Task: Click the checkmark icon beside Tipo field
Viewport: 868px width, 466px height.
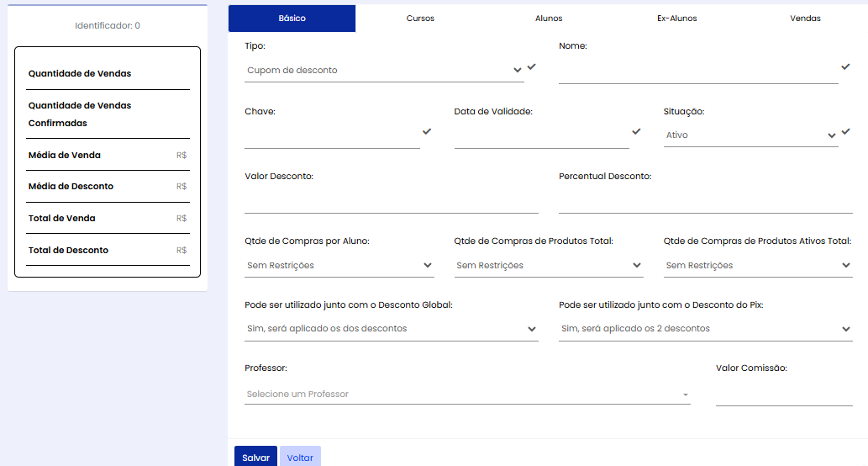Action: 531,66
